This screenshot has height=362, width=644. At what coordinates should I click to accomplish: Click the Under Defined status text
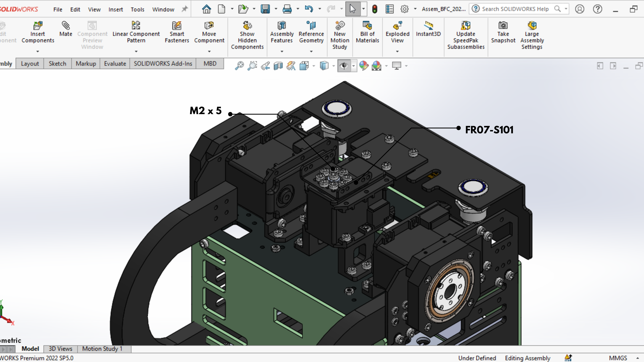[477, 358]
